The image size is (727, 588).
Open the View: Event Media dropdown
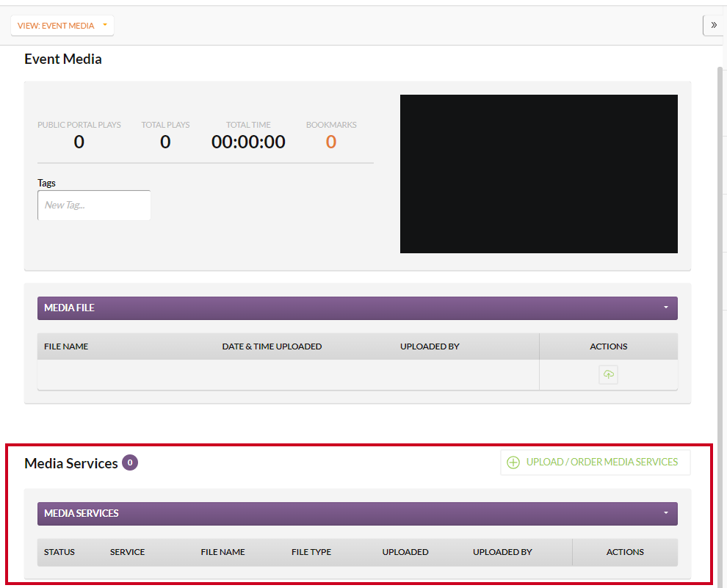(x=62, y=26)
